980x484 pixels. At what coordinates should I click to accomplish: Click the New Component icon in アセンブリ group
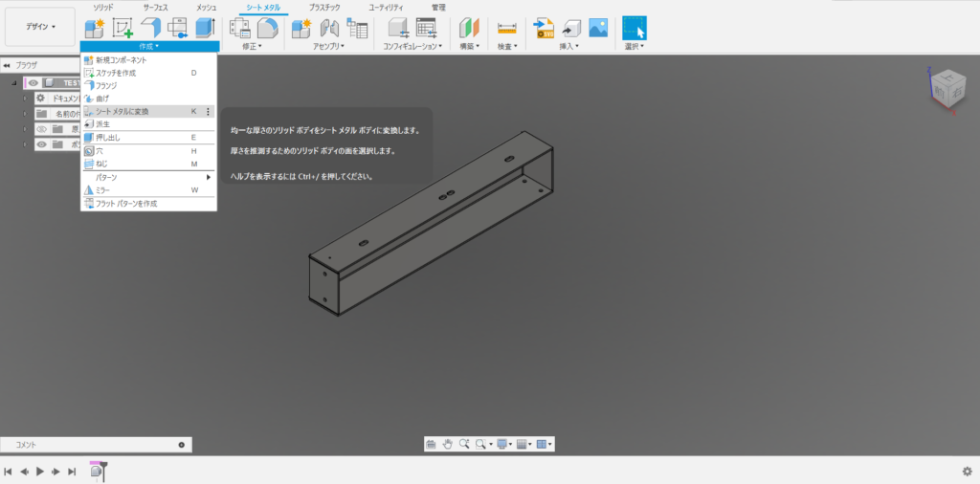pyautogui.click(x=301, y=28)
